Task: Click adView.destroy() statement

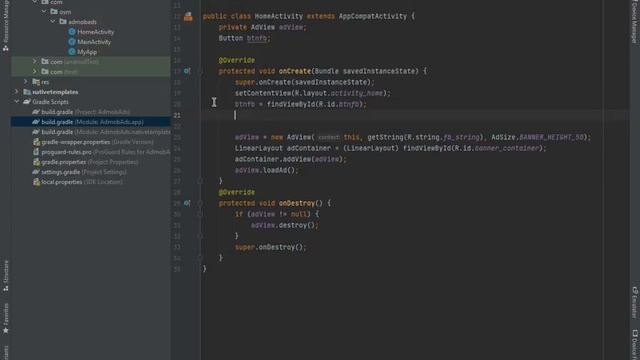Action: click(284, 225)
